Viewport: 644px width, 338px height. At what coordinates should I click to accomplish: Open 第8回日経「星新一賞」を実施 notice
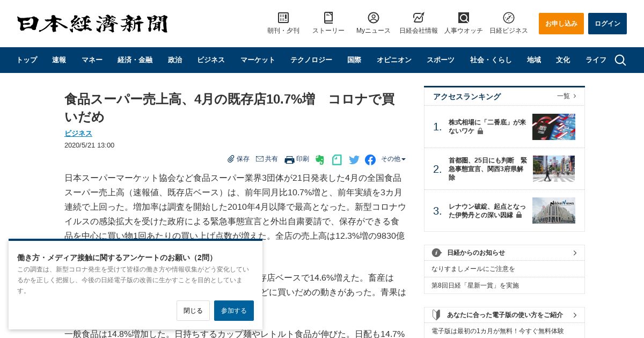click(x=475, y=285)
